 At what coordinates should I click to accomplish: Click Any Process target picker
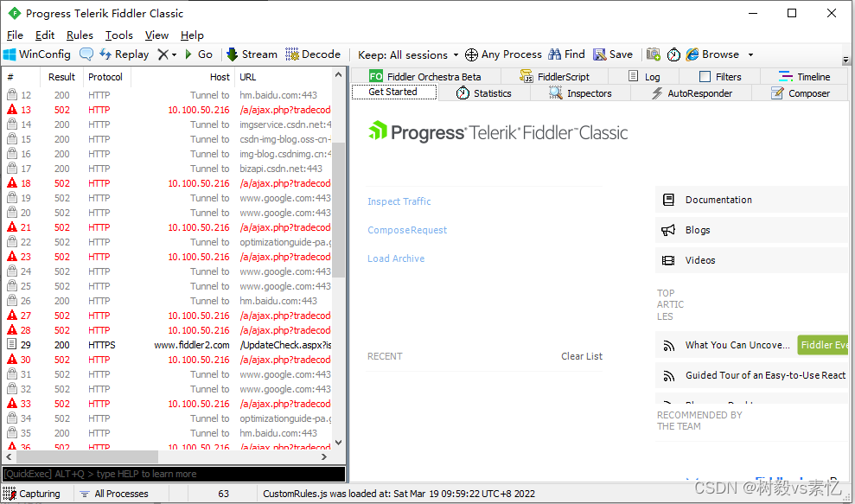(x=503, y=54)
